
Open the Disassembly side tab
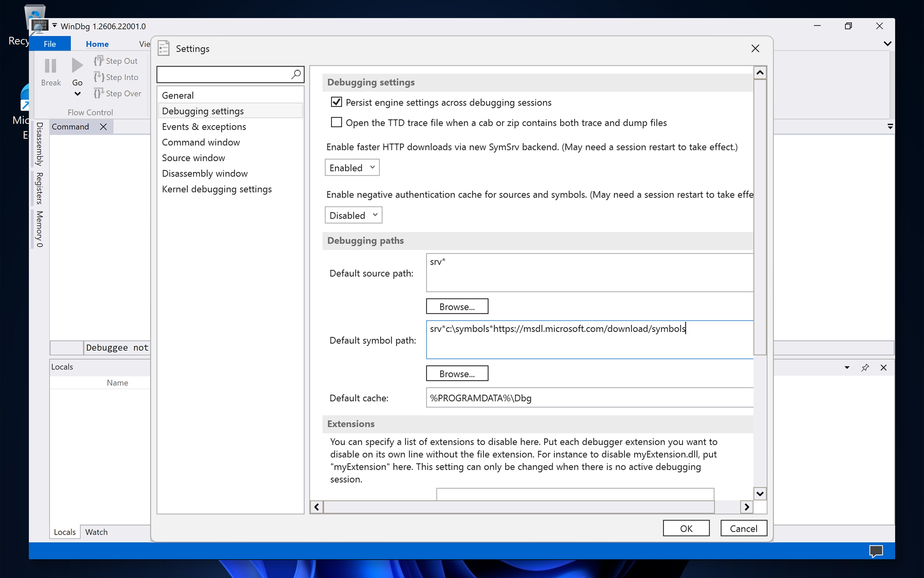point(39,144)
